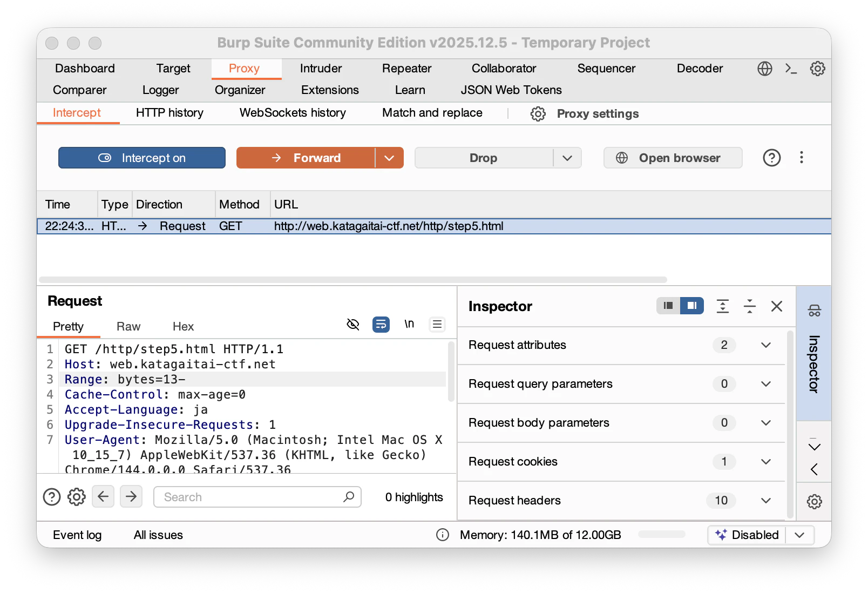868x593 pixels.
Task: Switch to the Repeater tab
Action: pyautogui.click(x=406, y=69)
